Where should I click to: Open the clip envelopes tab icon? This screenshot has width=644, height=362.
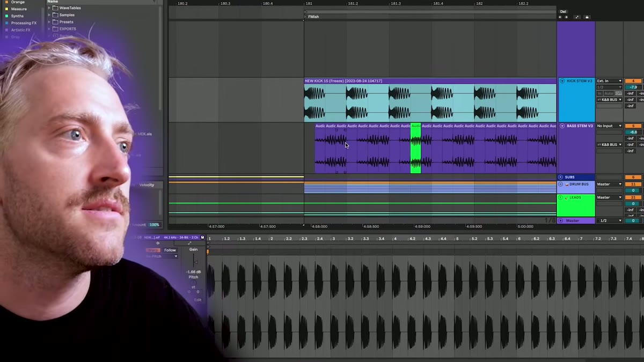coord(189,243)
